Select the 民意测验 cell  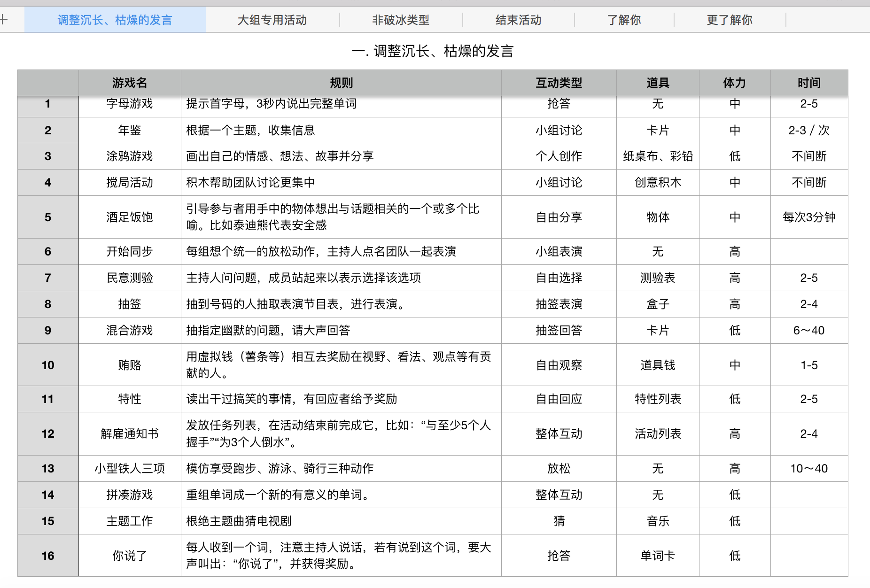tap(130, 278)
